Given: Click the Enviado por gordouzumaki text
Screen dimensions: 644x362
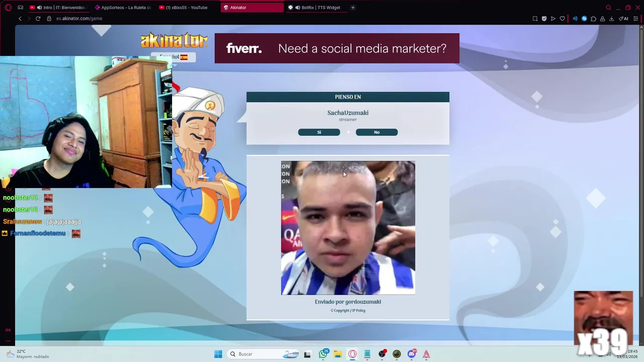Looking at the screenshot, I should 348,302.
